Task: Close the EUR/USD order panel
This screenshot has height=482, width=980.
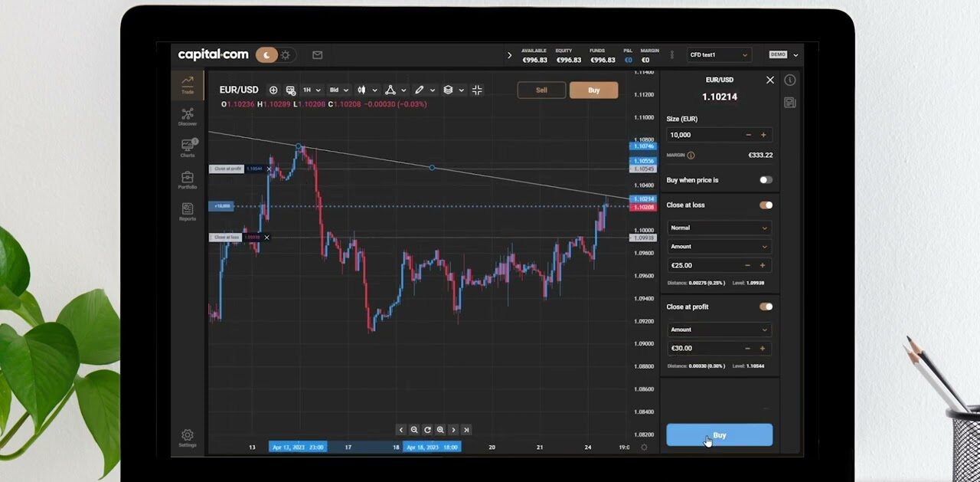Action: [x=769, y=80]
